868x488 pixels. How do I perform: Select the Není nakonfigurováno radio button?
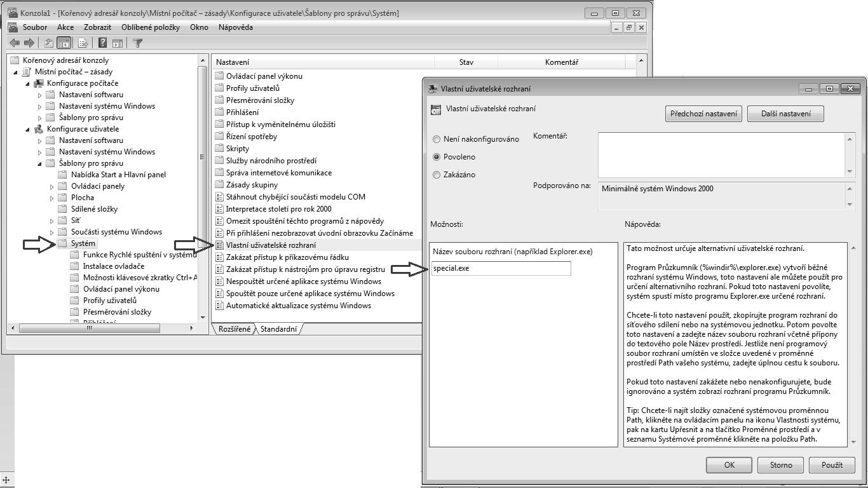point(437,139)
